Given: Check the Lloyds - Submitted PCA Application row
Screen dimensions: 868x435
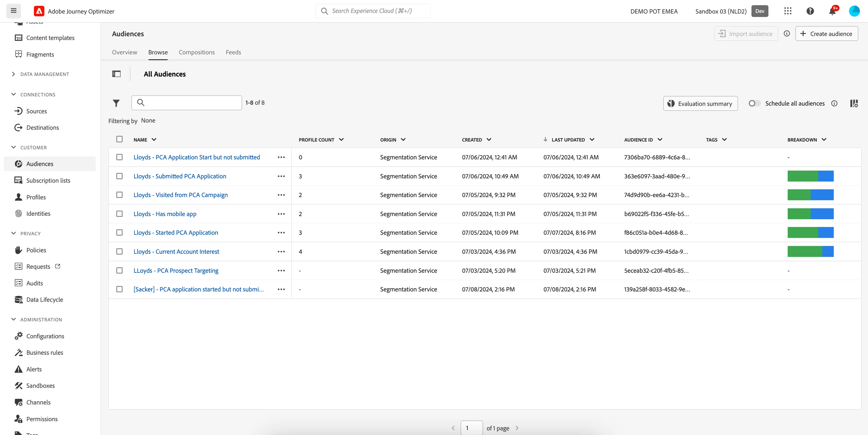Looking at the screenshot, I should pos(119,176).
